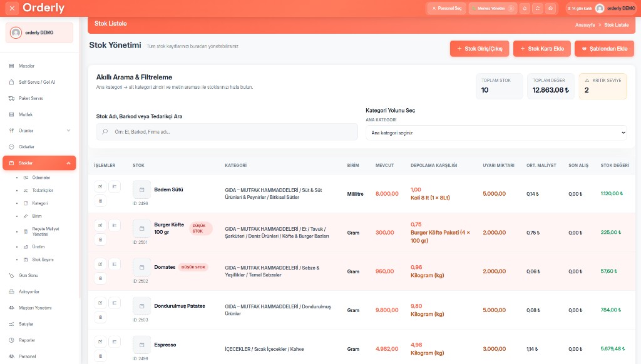Image resolution: width=641 pixels, height=364 pixels.
Task: Remove the Merkez Yönetim selection
Action: 511,8
